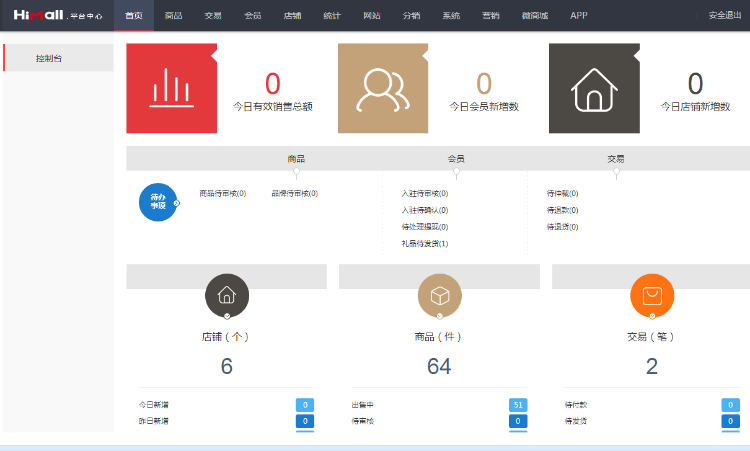Click the 今日新增 count badge
The image size is (750, 451).
305,405
